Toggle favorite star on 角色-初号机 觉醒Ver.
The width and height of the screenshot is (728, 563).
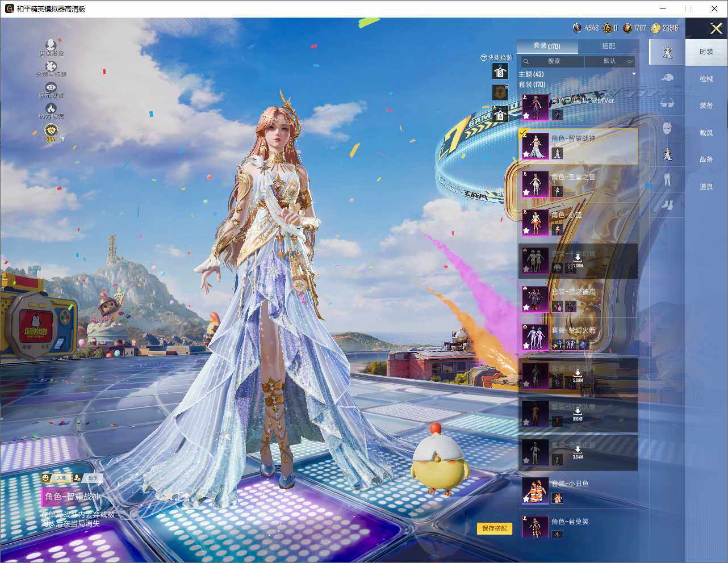point(526,116)
